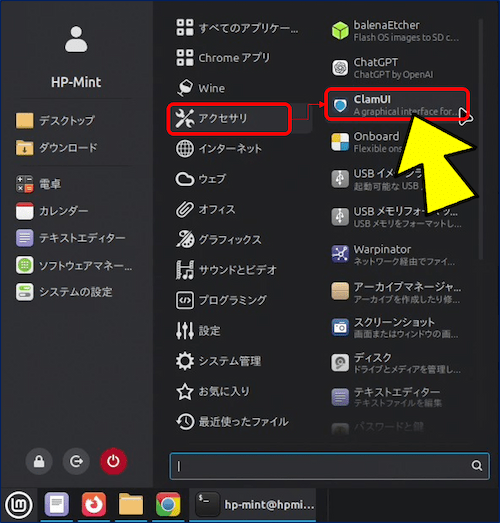Click the red power button
The width and height of the screenshot is (500, 523).
(x=113, y=462)
